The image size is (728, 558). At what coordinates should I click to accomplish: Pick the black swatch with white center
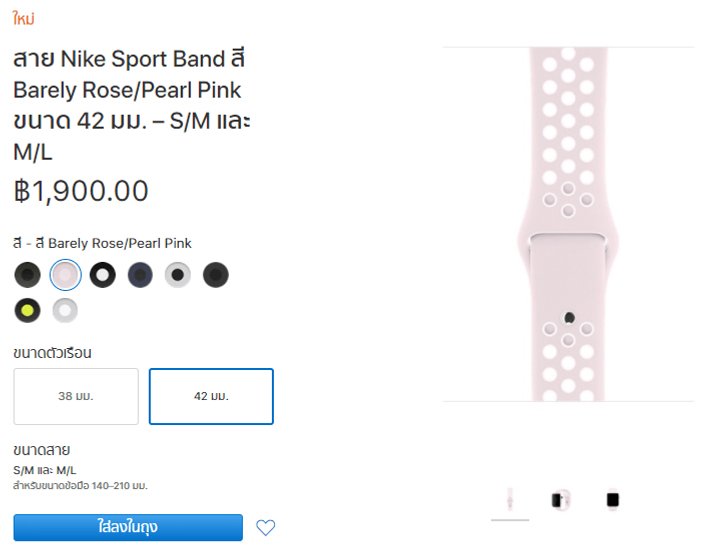tap(103, 275)
